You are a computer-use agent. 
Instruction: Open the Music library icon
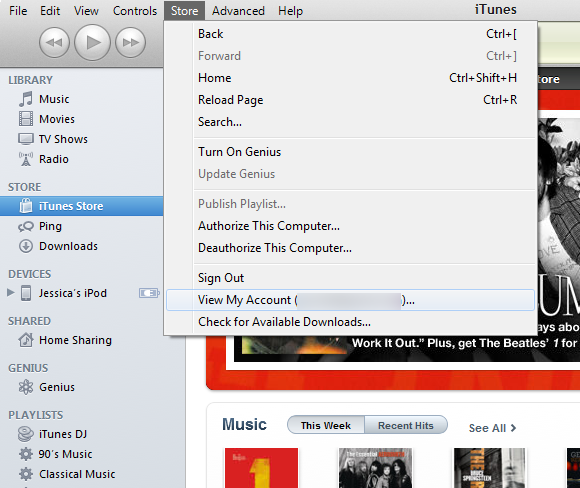click(26, 99)
